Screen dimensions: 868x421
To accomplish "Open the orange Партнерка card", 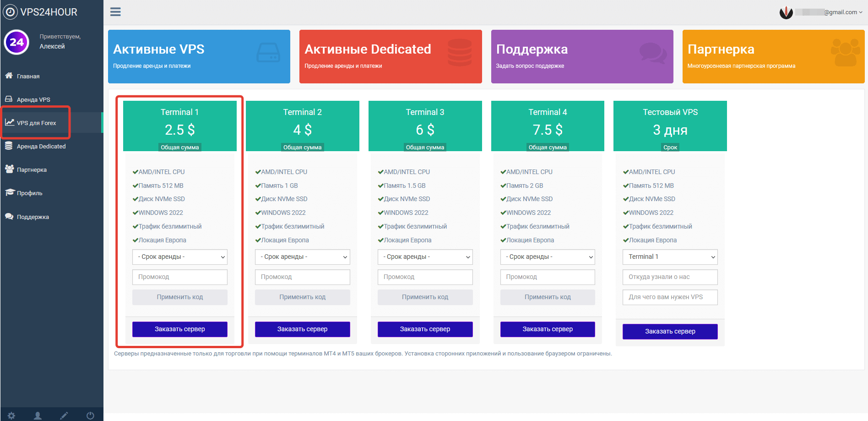I will click(773, 57).
